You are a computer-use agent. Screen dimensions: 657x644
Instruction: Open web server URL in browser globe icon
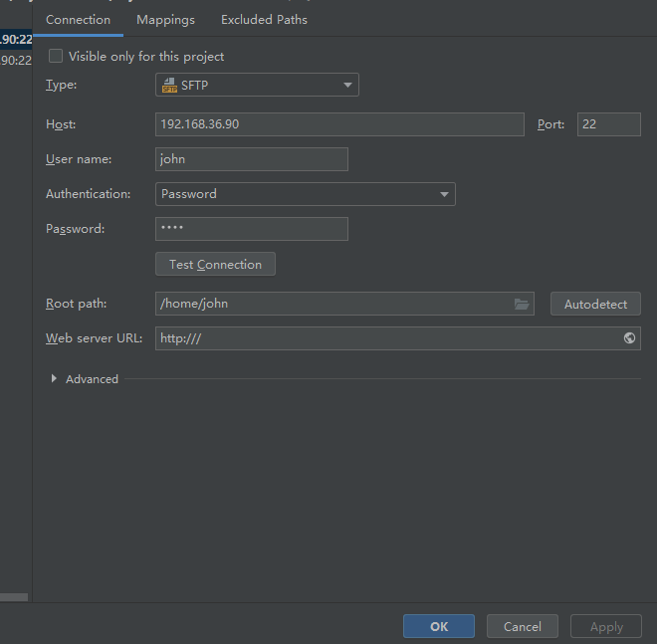(x=629, y=338)
